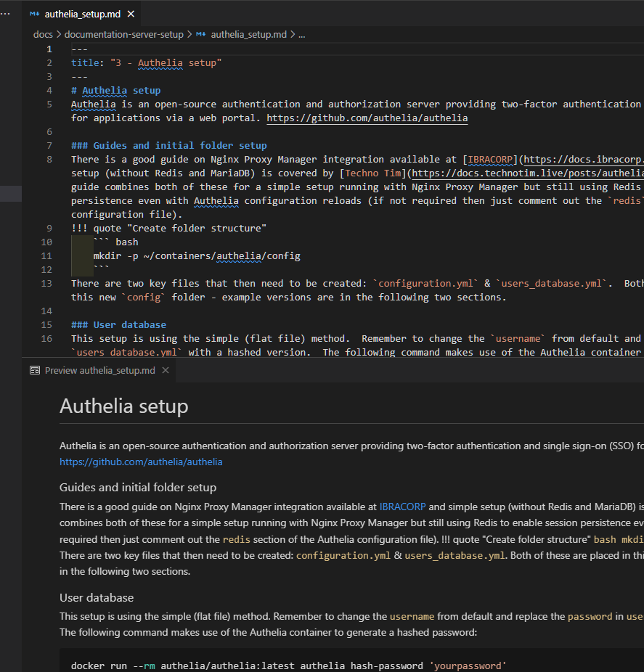Open the docs breadcrumb folder

click(43, 34)
